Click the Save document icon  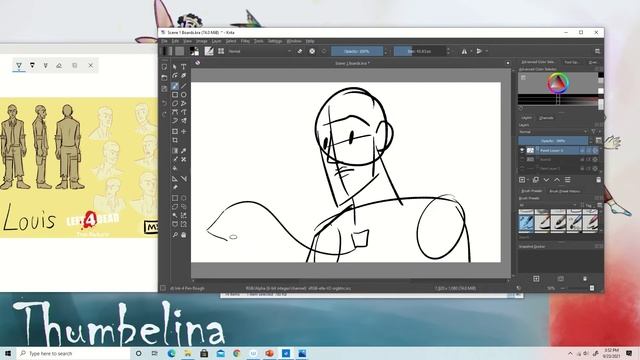[x=164, y=89]
